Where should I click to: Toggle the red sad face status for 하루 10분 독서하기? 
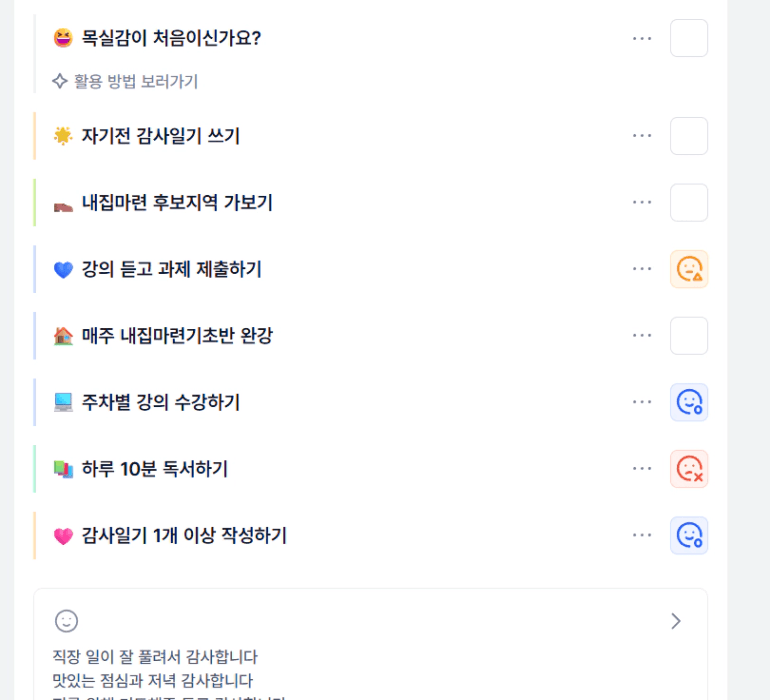689,469
